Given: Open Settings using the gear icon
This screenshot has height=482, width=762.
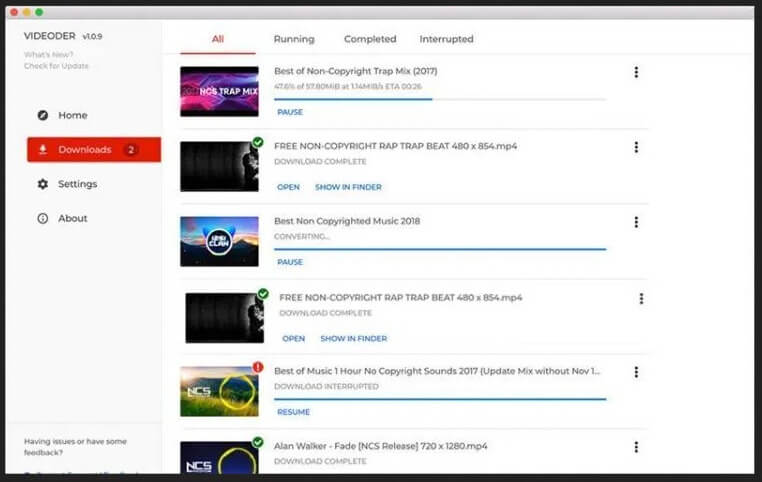Looking at the screenshot, I should tap(43, 184).
